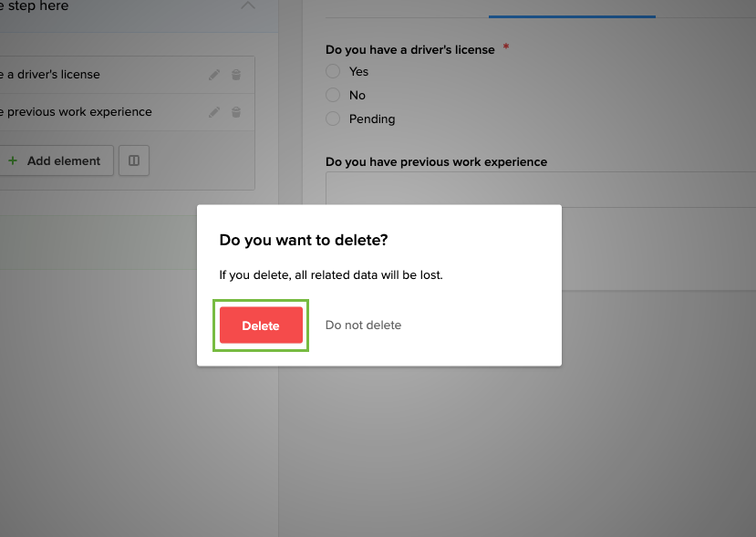Select the driver's license list row

point(91,75)
